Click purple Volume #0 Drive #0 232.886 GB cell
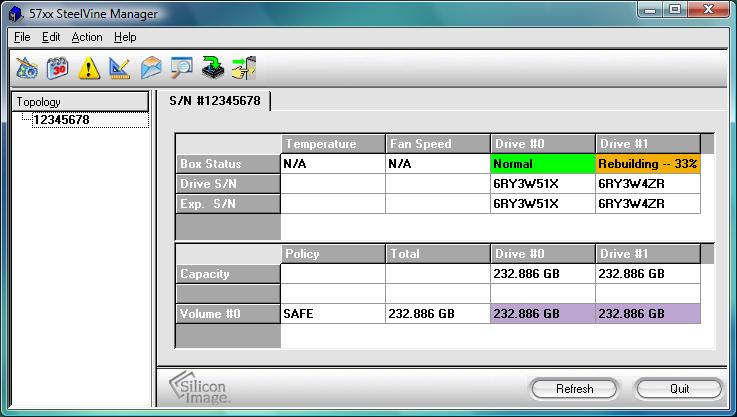This screenshot has height=417, width=737. pos(543,314)
